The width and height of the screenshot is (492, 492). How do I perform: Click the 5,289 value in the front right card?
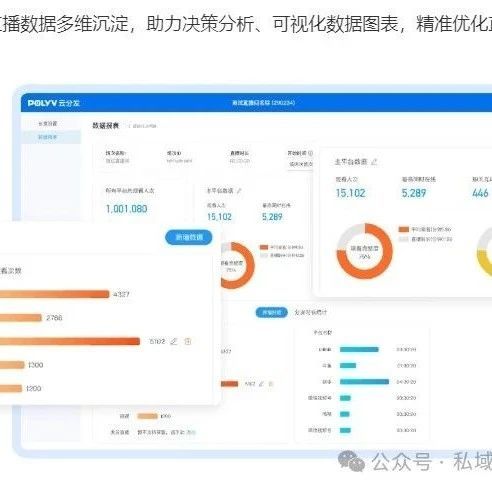pos(414,193)
